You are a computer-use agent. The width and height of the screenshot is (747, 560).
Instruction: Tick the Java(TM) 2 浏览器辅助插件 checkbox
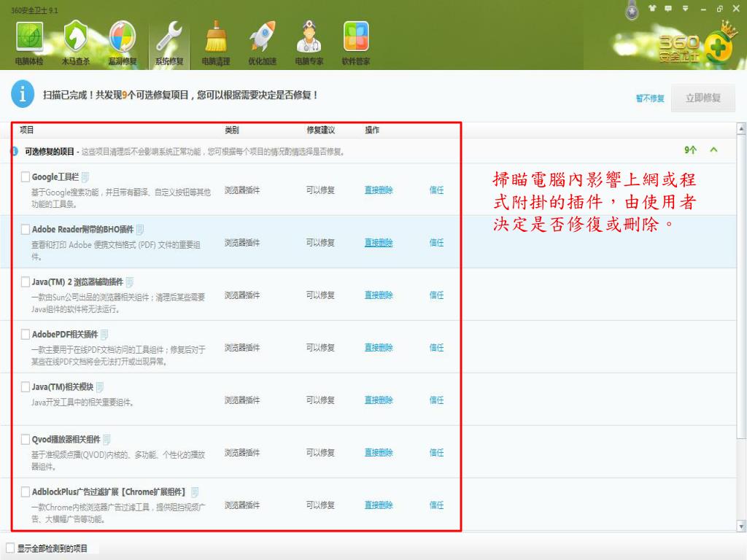(26, 282)
